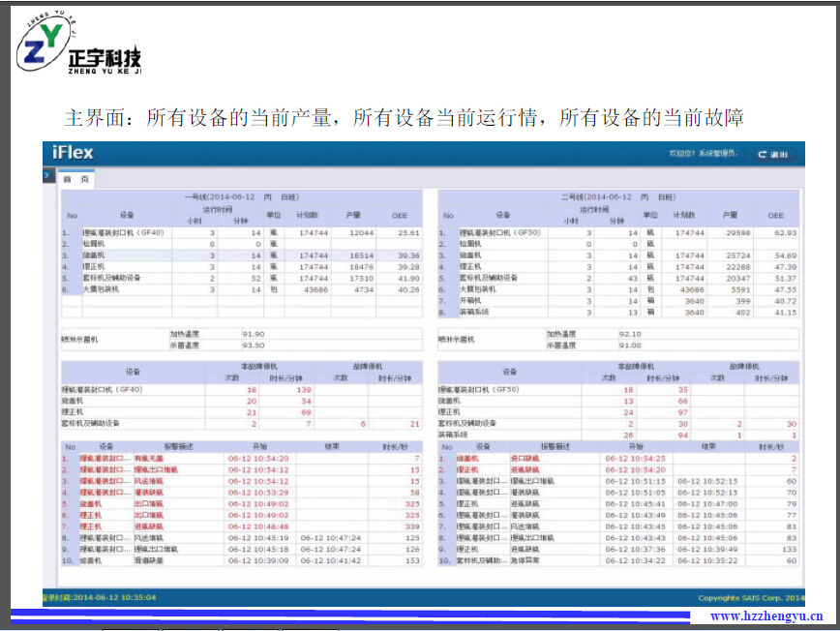Click alarm end time 06-12 10:47:00
840x631 pixels.
[707, 504]
